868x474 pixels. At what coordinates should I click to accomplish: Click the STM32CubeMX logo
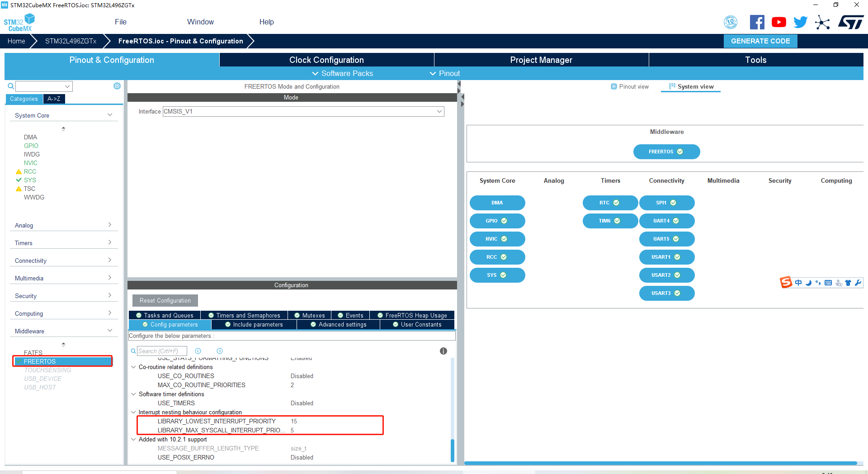(19, 23)
